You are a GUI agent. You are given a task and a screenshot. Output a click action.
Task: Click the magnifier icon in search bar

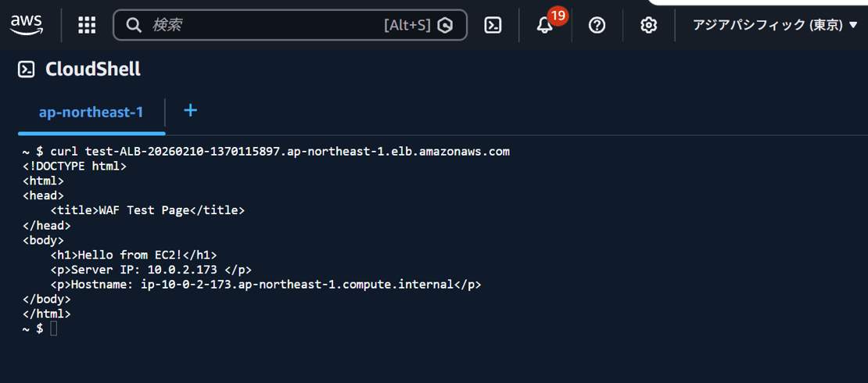[x=134, y=25]
